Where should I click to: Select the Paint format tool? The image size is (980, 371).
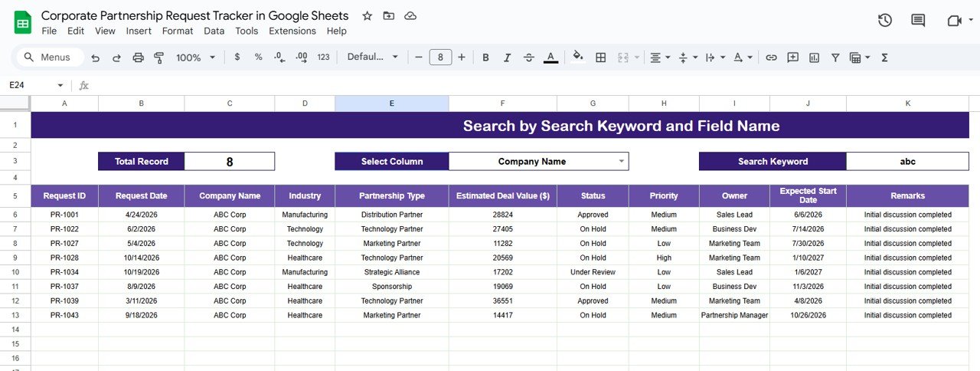pyautogui.click(x=159, y=57)
